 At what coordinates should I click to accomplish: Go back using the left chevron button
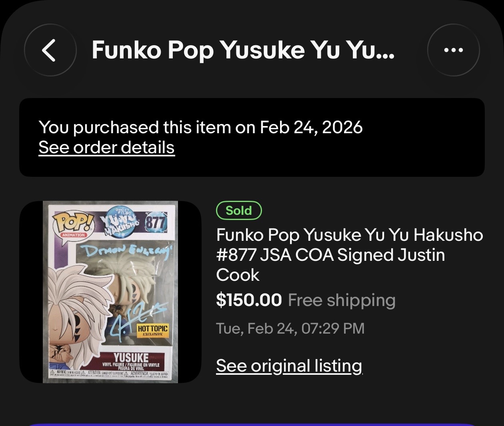(x=50, y=50)
